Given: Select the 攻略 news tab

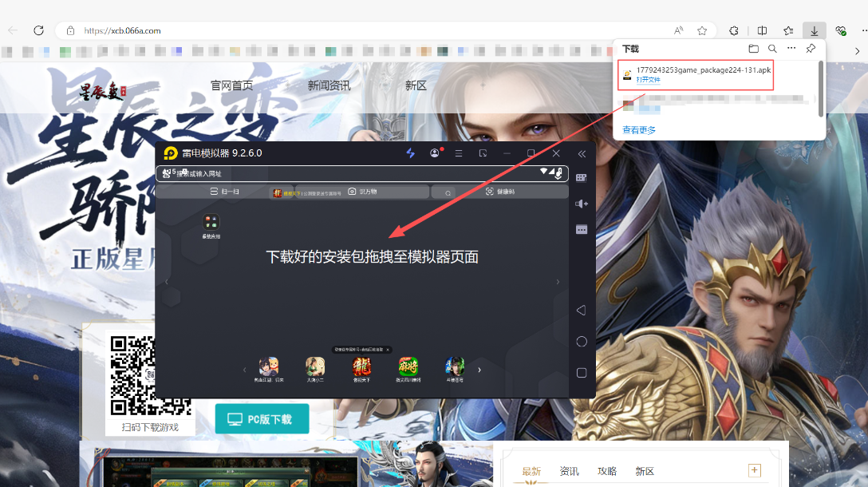Looking at the screenshot, I should click(x=606, y=472).
